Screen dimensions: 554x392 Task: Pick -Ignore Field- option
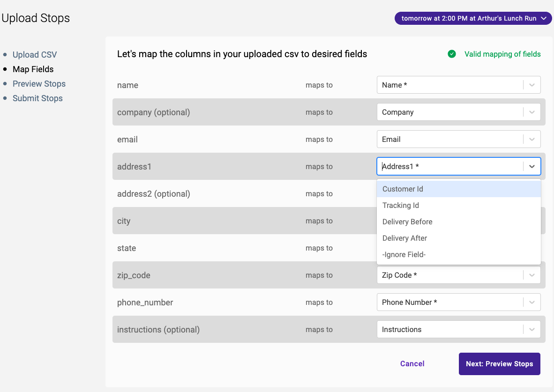pos(458,254)
